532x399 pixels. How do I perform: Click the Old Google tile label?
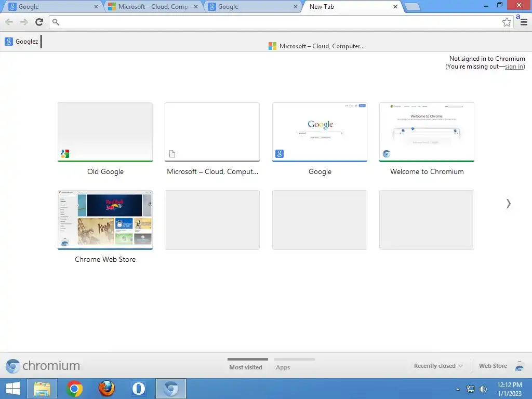[x=105, y=171]
